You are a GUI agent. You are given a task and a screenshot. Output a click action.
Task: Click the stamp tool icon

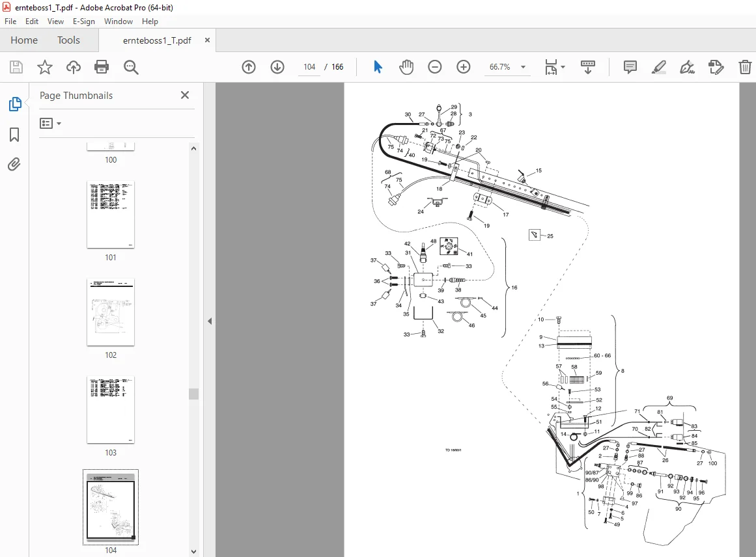tap(716, 67)
